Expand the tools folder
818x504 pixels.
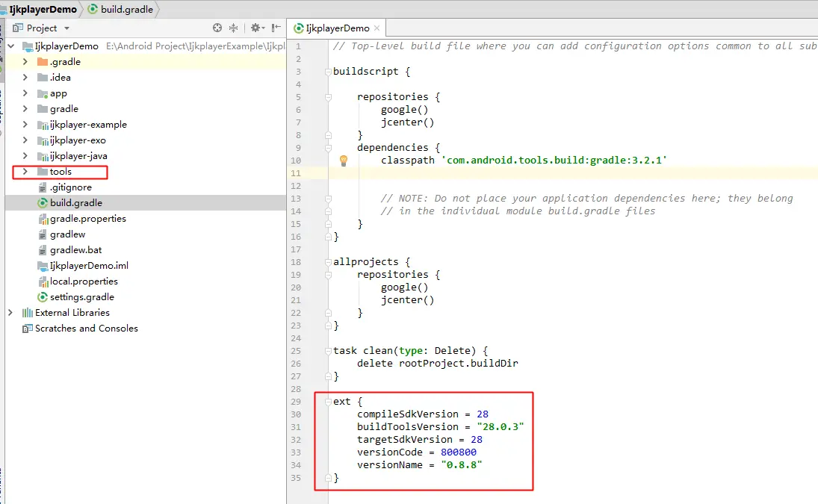pyautogui.click(x=25, y=172)
